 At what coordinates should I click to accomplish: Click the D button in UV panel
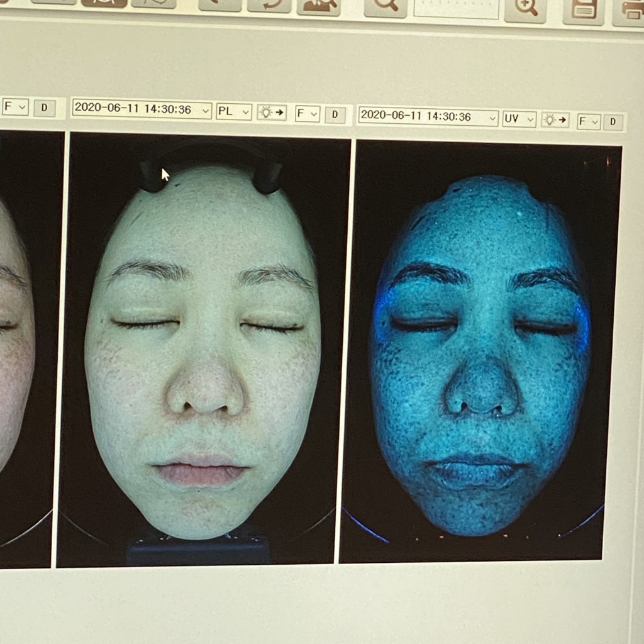coord(613,122)
